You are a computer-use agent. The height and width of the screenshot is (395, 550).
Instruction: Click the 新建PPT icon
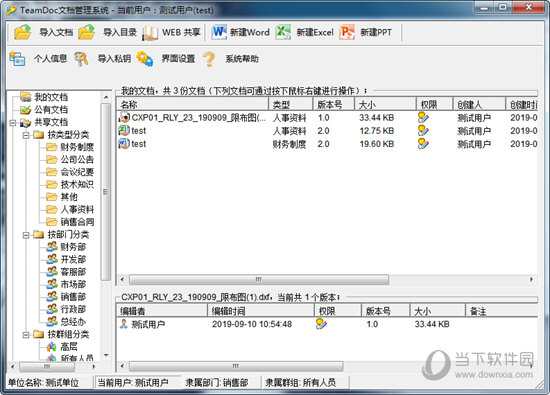pyautogui.click(x=347, y=32)
